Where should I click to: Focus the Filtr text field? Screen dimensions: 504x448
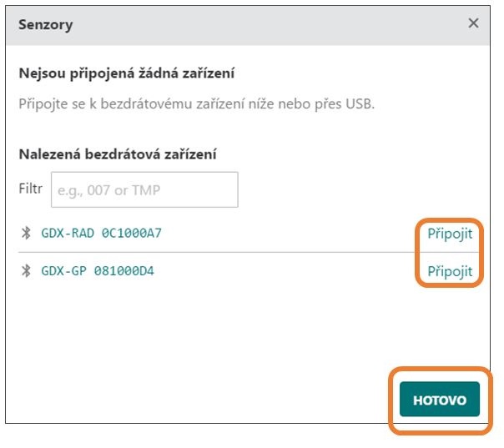coord(144,189)
